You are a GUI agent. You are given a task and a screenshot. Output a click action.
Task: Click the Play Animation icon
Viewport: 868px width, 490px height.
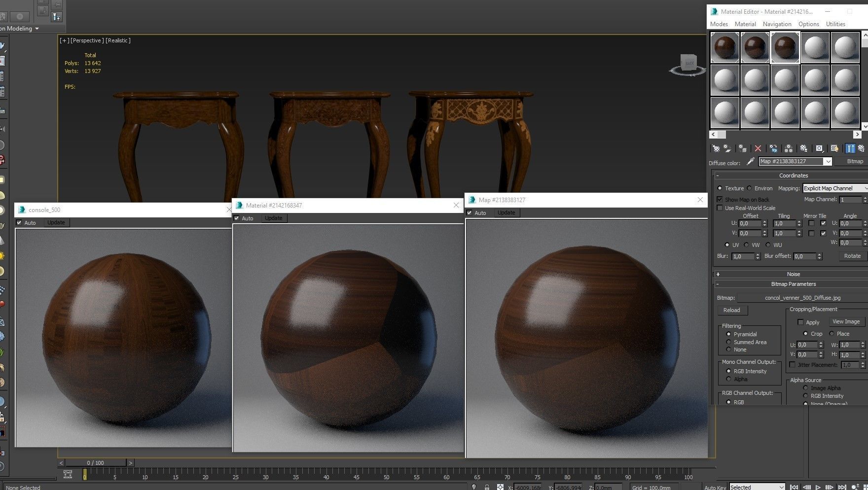pos(818,487)
